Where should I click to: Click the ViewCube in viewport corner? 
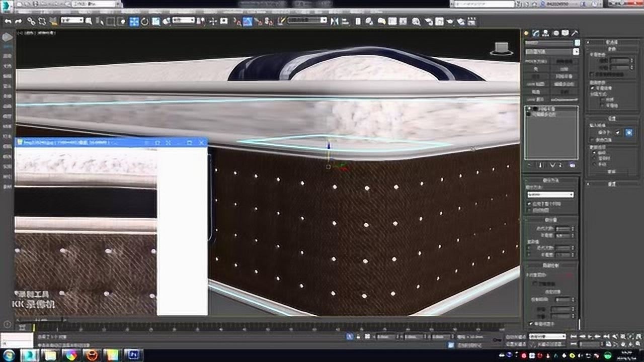(501, 48)
